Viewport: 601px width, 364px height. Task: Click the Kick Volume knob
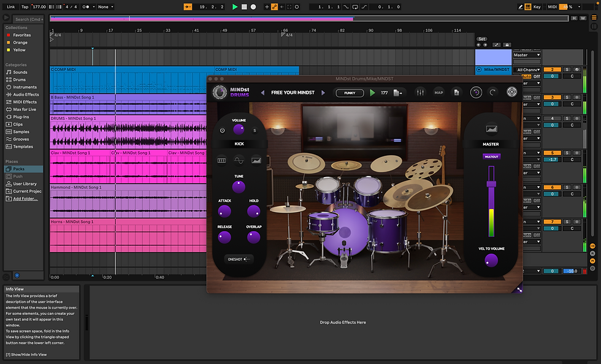(x=239, y=129)
